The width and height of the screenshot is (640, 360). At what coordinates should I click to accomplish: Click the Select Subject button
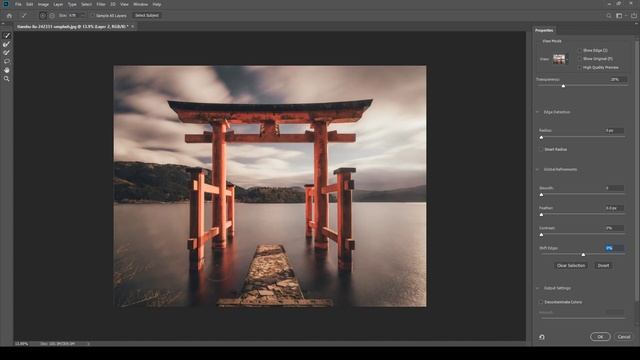pyautogui.click(x=147, y=16)
